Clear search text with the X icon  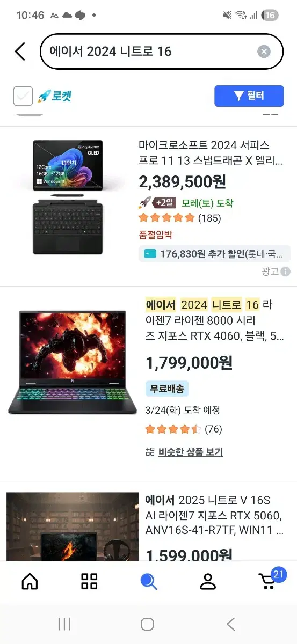click(x=264, y=52)
